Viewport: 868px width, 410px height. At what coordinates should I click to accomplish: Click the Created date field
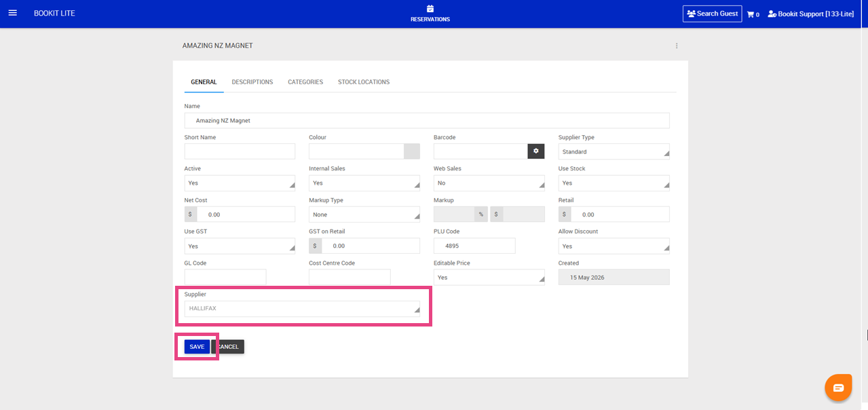[x=614, y=277]
